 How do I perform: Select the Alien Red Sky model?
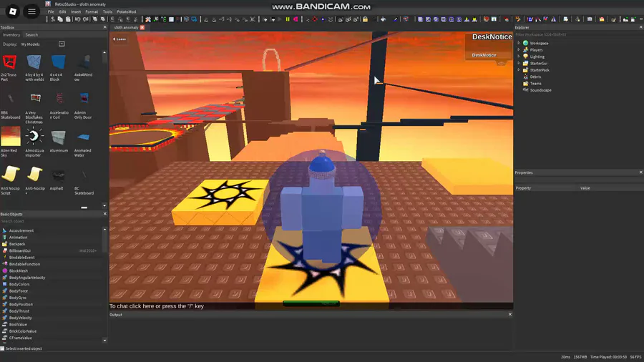(10, 142)
